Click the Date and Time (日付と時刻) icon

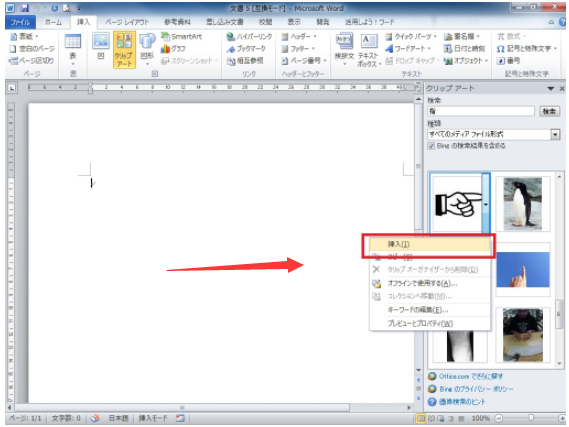[448, 49]
